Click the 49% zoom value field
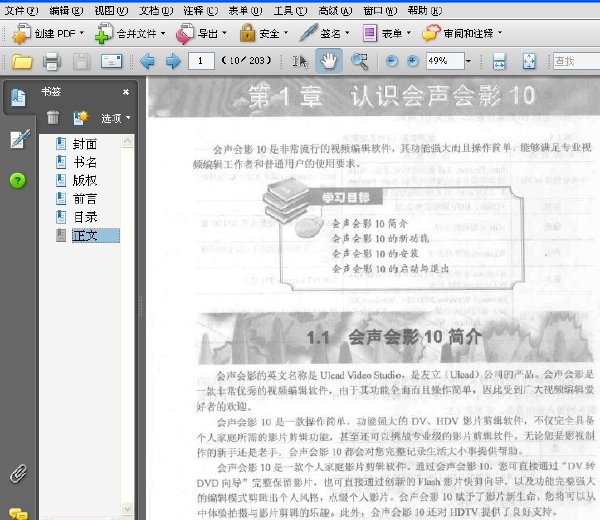Screen dimensions: 600x520 tap(445, 61)
